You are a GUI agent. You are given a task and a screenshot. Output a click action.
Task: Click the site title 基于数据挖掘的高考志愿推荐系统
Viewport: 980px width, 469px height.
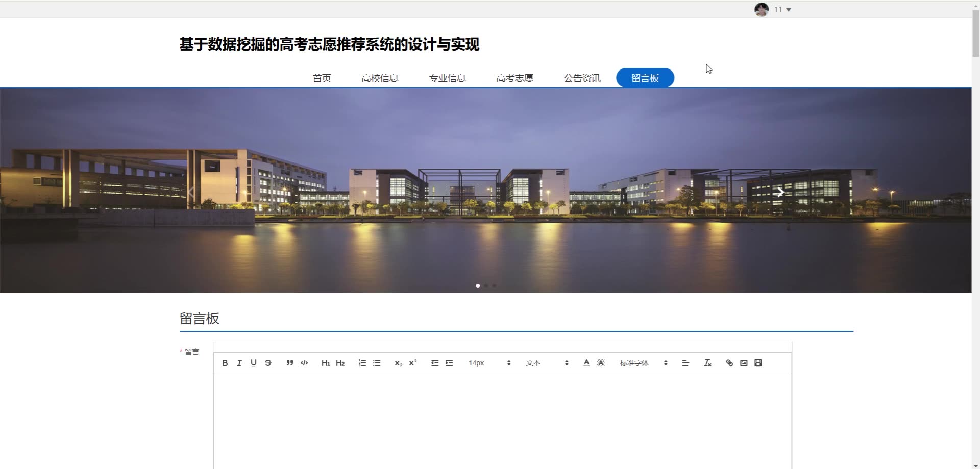point(329,44)
